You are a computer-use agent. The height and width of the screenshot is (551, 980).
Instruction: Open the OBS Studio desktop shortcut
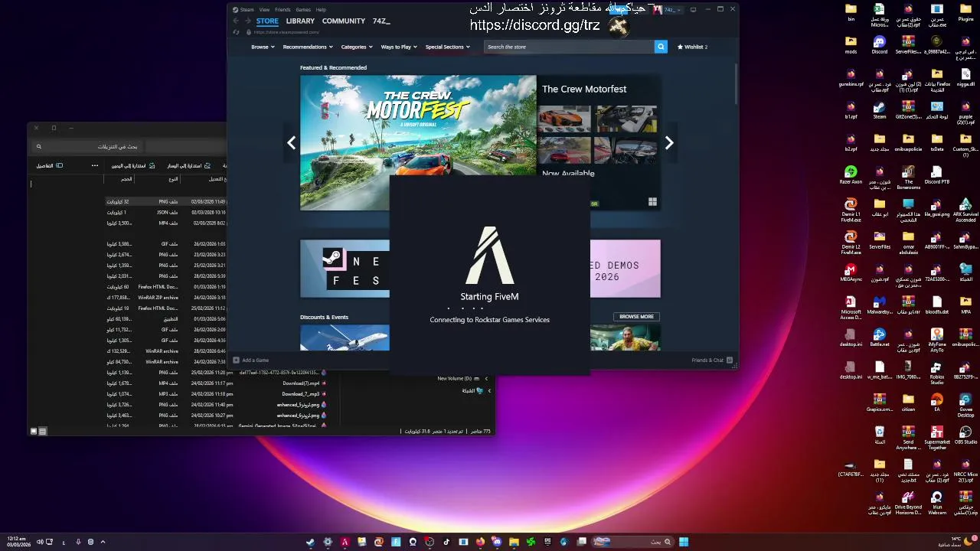(x=965, y=435)
